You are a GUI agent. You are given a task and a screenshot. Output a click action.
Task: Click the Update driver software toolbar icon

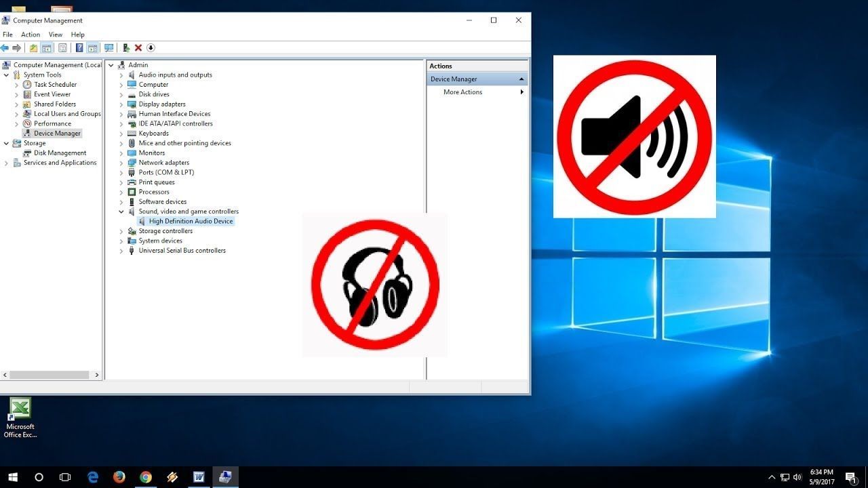[x=126, y=48]
